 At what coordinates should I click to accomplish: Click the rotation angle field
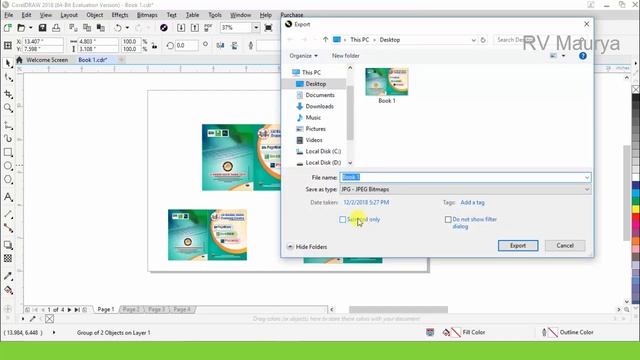187,45
